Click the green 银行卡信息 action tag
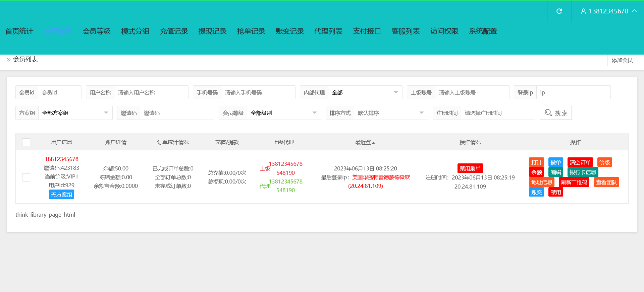644x292 pixels. coord(583,172)
